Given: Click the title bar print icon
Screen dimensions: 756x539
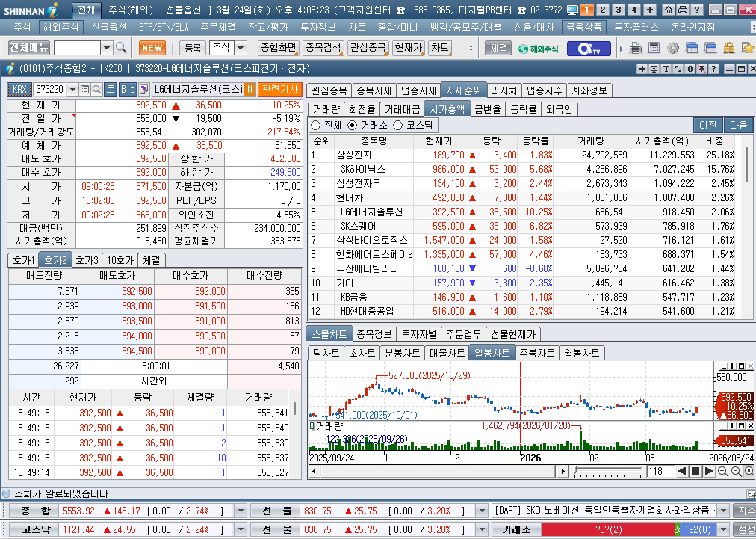Looking at the screenshot, I should [682, 10].
